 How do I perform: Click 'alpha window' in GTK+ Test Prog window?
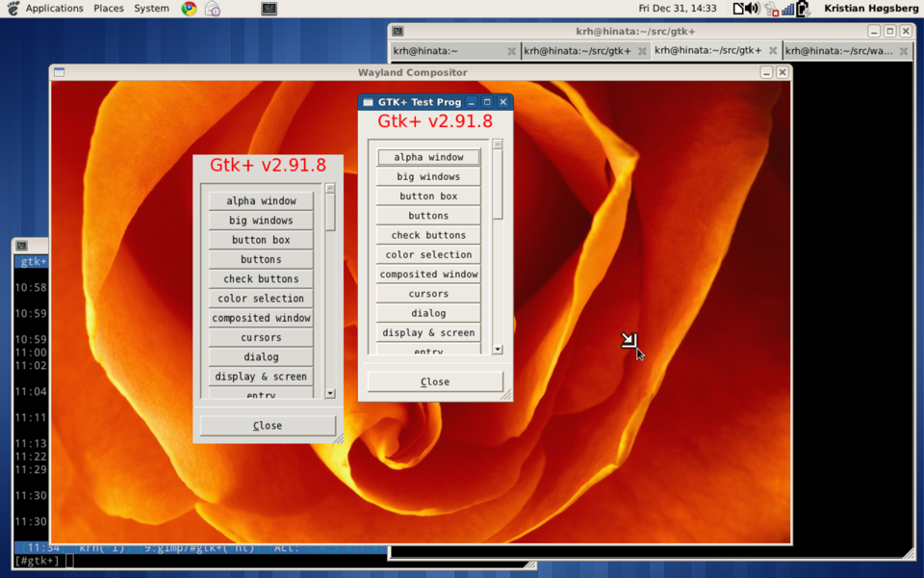[x=428, y=157]
